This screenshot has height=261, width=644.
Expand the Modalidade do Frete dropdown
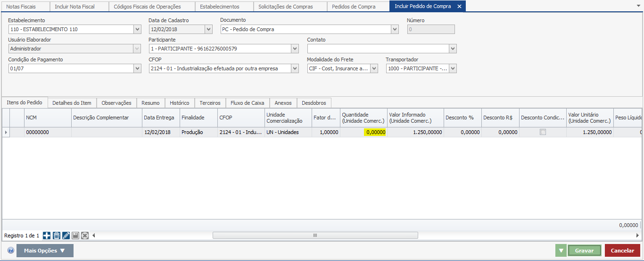tap(374, 68)
